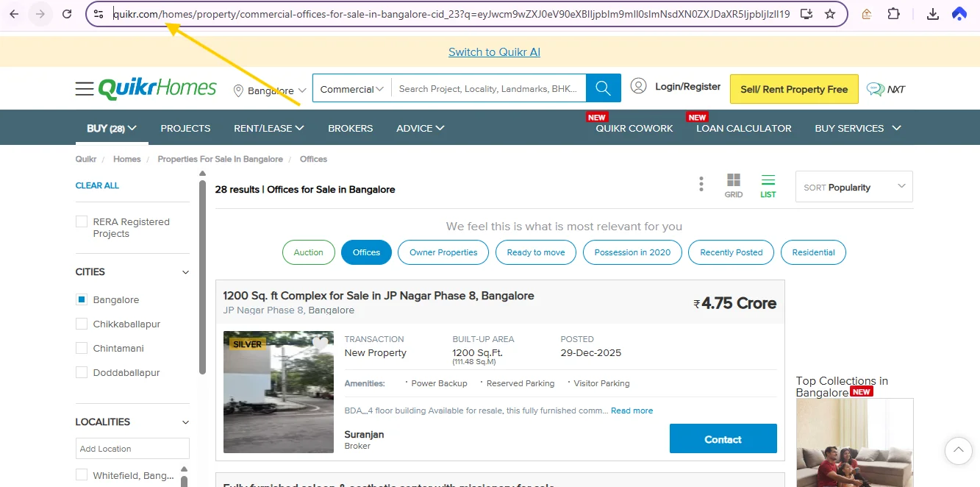
Task: Open the three-dot options menu above results
Action: 701,182
